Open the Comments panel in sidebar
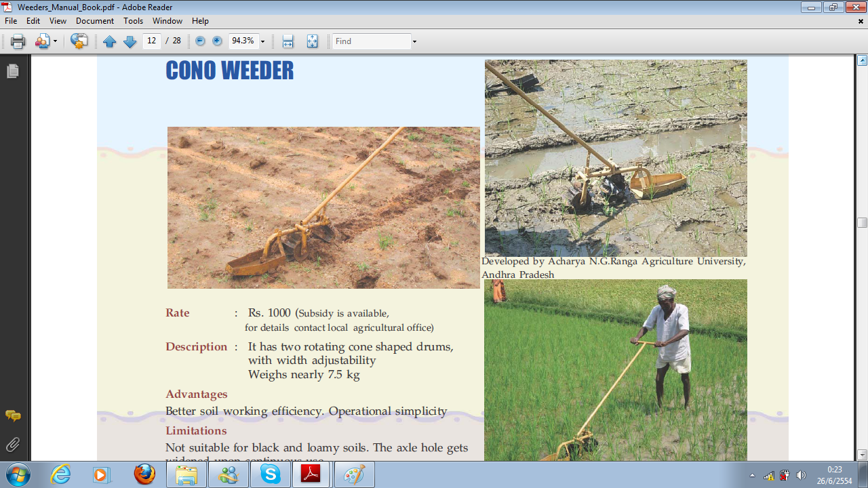Image resolution: width=868 pixels, height=488 pixels. (13, 416)
